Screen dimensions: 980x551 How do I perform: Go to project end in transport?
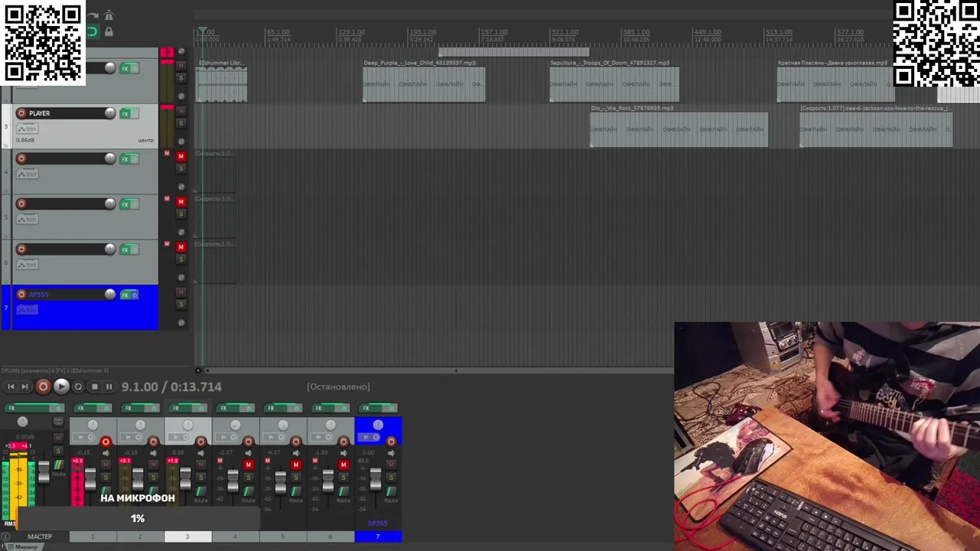(24, 387)
